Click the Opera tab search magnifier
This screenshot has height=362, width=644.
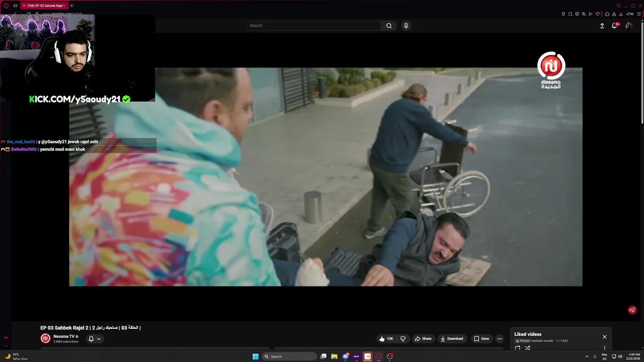click(618, 6)
